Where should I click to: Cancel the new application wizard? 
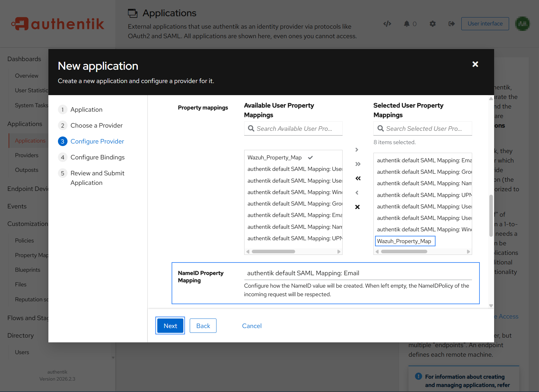252,326
